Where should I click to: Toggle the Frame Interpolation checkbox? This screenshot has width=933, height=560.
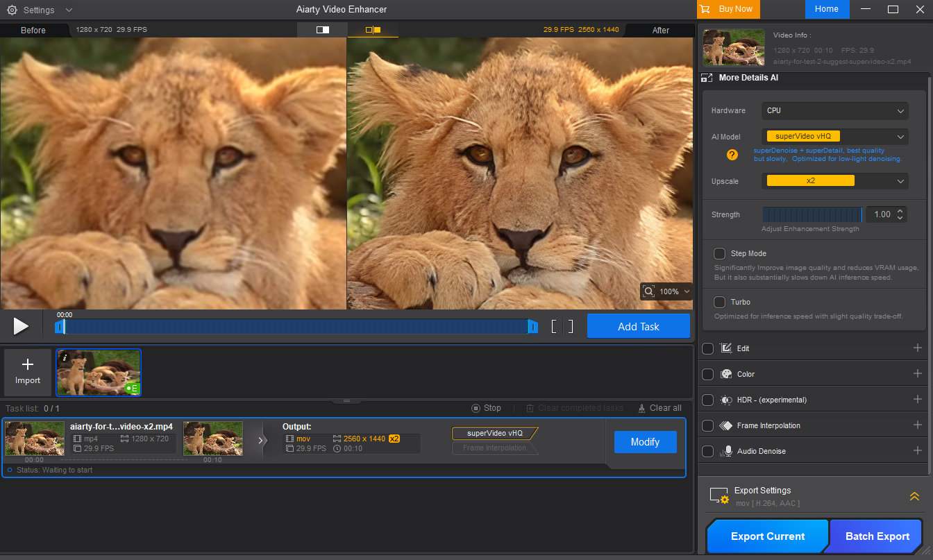coord(707,425)
